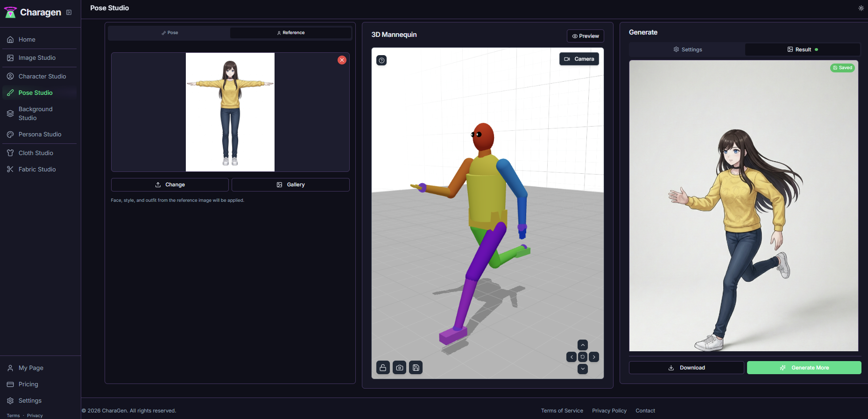Click the generated result image
Image resolution: width=868 pixels, height=419 pixels.
(x=743, y=206)
